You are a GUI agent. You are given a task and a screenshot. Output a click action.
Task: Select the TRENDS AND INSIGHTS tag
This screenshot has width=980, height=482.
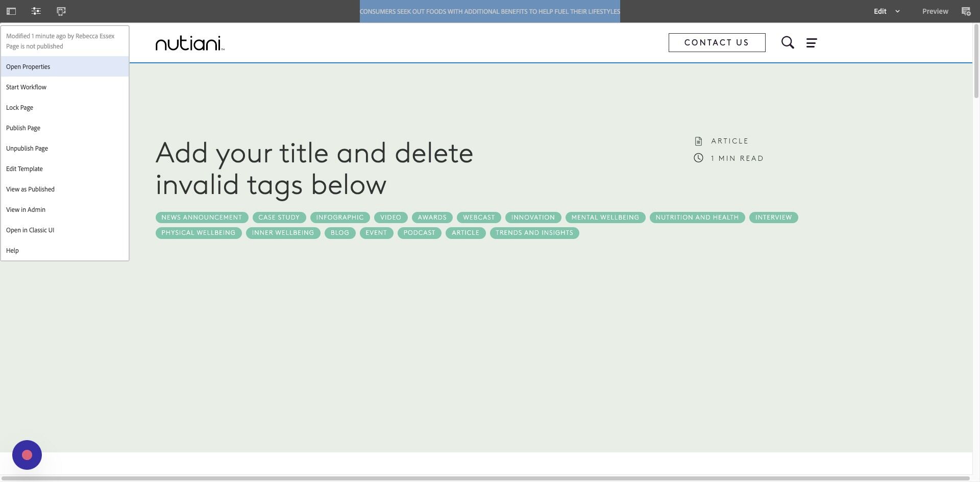tap(534, 233)
